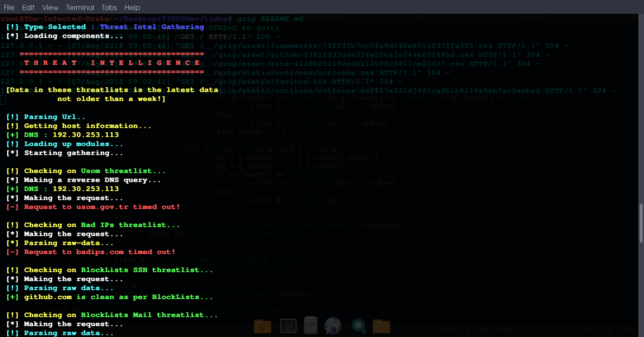
Task: Click the desktop folder icon in the dock
Action: click(x=263, y=326)
